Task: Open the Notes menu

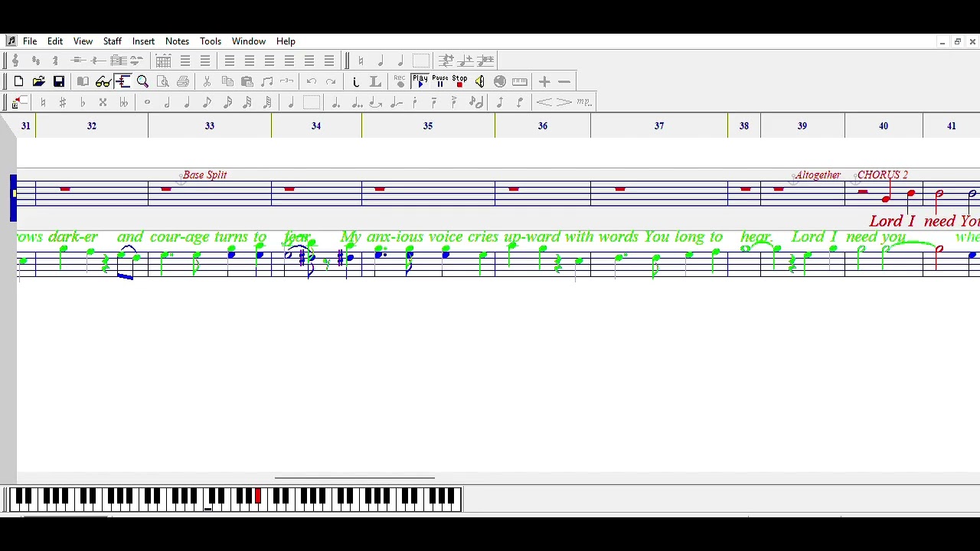Action: pyautogui.click(x=177, y=41)
